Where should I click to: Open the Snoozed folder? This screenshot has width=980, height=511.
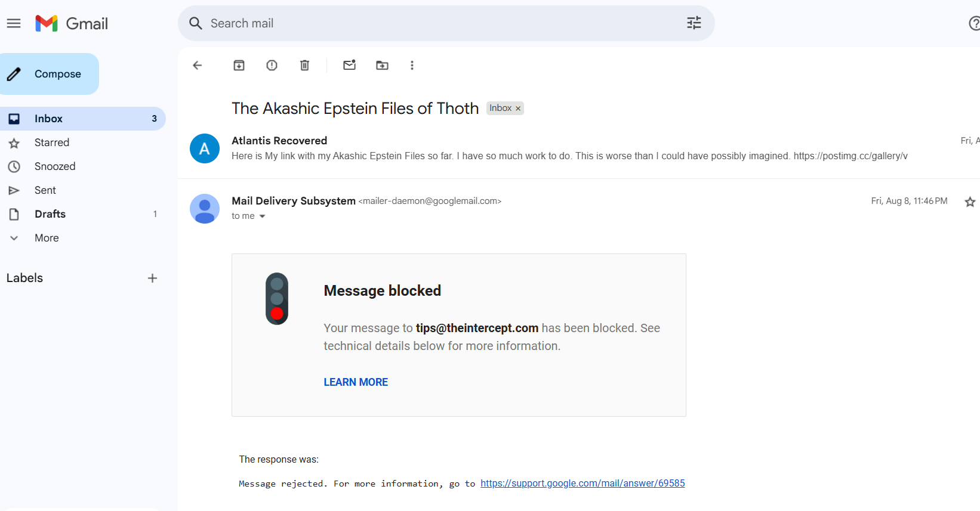(x=82, y=166)
